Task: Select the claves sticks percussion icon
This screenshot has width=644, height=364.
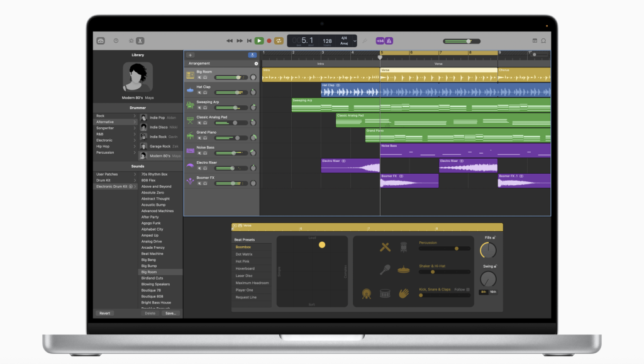Action: (385, 247)
